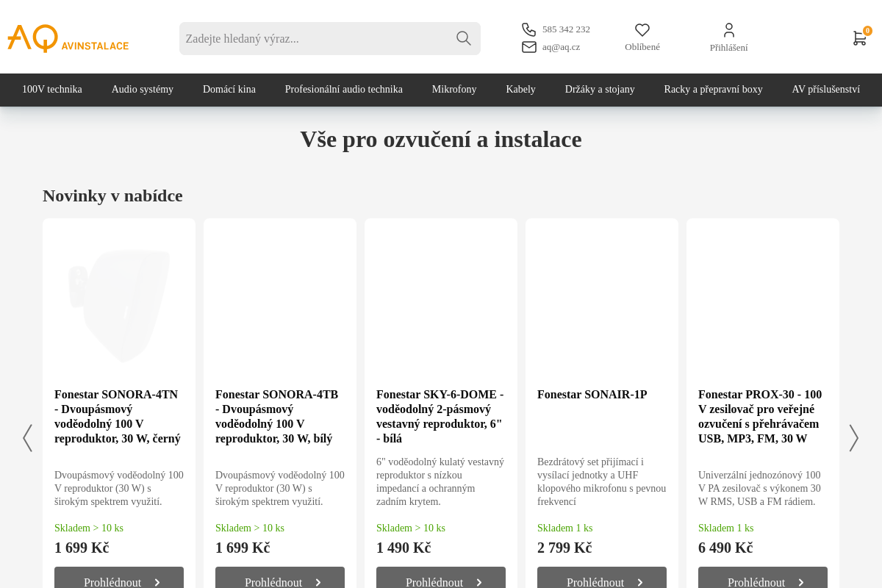The height and width of the screenshot is (588, 882).
Task: Open the shopping cart icon
Action: coord(859,38)
